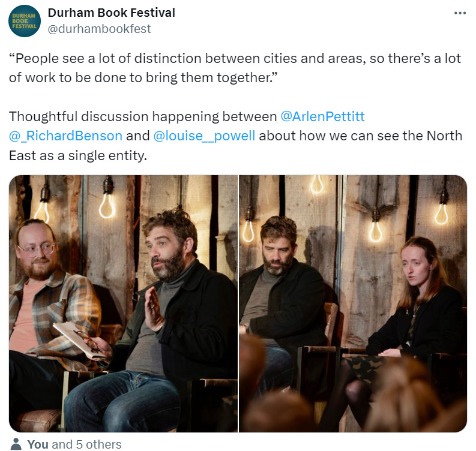Open the left photo of two men
This screenshot has height=451, width=476.
pos(123,303)
